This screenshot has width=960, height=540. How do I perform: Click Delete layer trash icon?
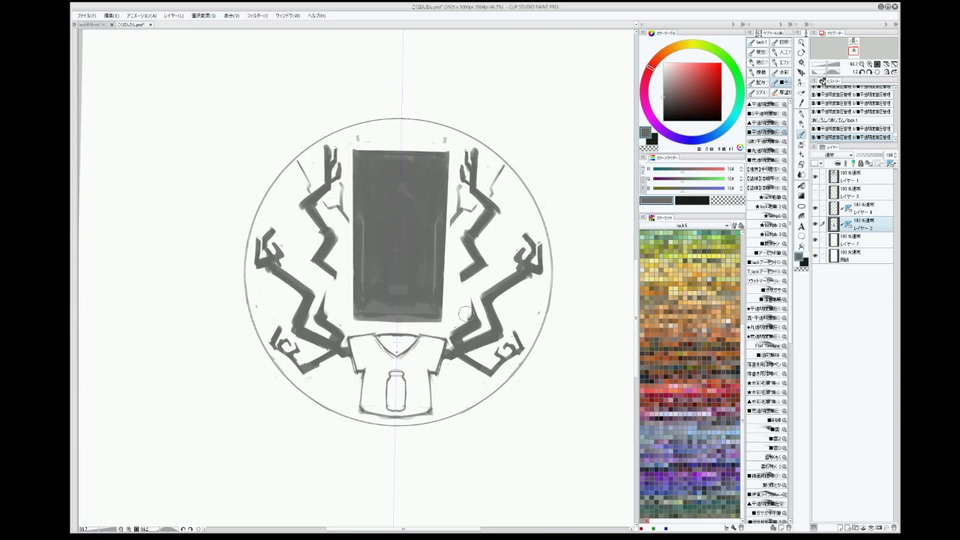[894, 527]
